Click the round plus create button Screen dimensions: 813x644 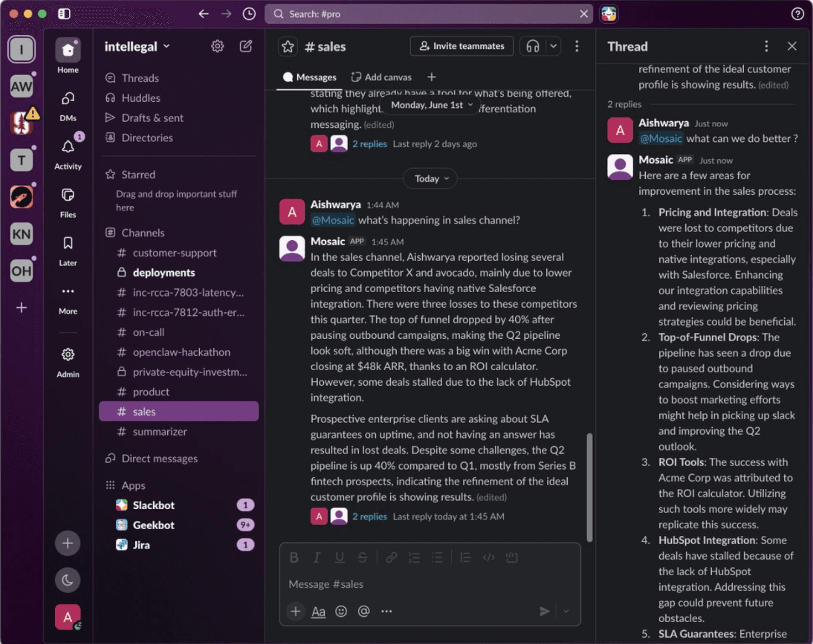(x=68, y=543)
